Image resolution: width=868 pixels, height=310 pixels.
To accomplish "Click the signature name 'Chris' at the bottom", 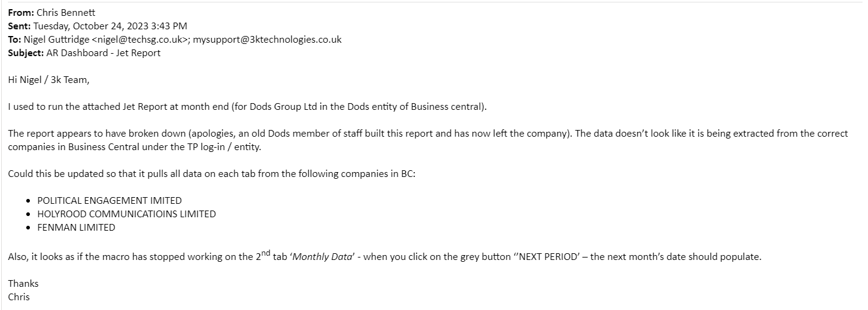I will point(19,297).
